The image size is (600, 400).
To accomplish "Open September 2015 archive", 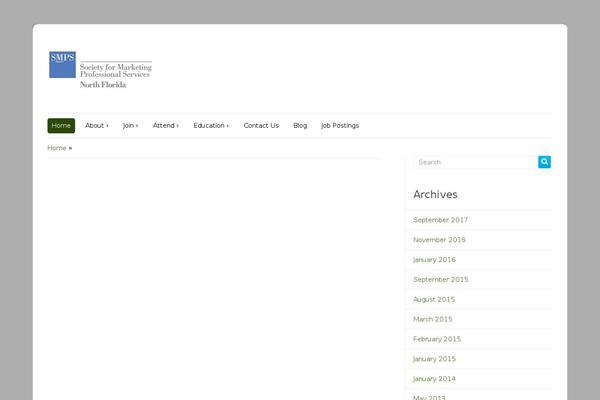I will click(440, 279).
